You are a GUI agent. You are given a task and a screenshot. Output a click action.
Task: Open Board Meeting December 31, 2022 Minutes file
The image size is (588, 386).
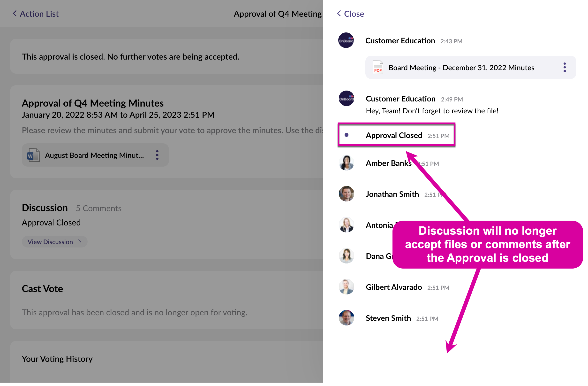(461, 68)
